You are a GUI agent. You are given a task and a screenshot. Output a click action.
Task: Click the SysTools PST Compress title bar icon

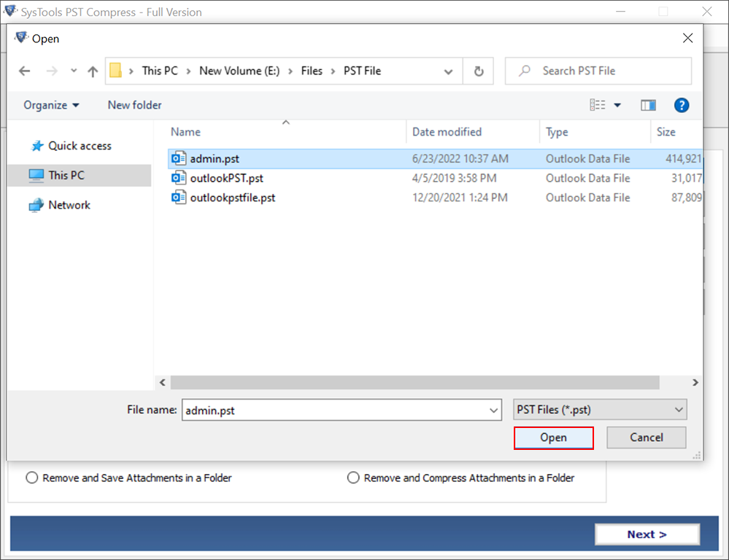pos(10,11)
